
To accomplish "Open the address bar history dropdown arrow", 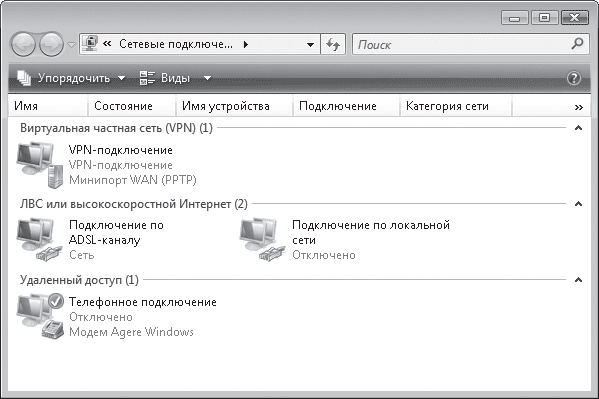I will pos(311,45).
